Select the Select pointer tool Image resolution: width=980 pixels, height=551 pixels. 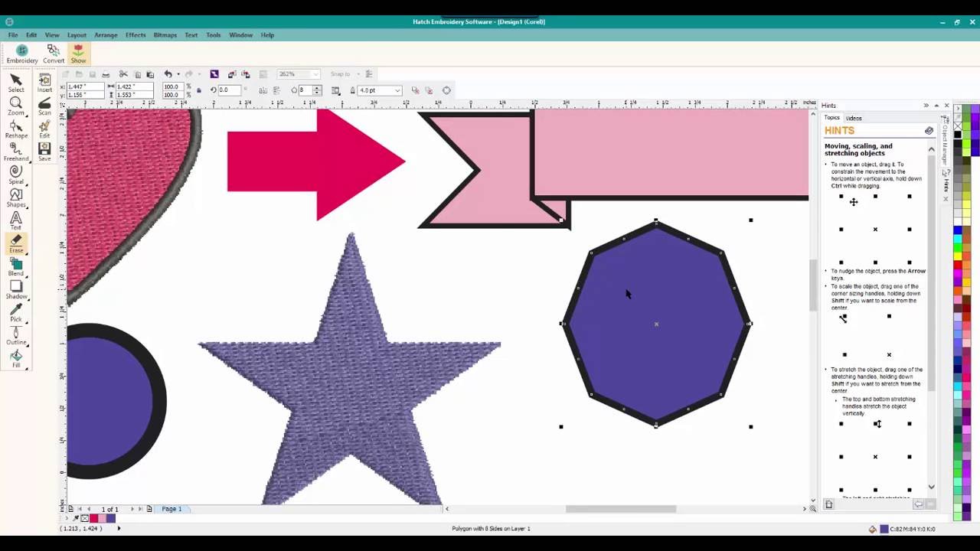coord(15,83)
